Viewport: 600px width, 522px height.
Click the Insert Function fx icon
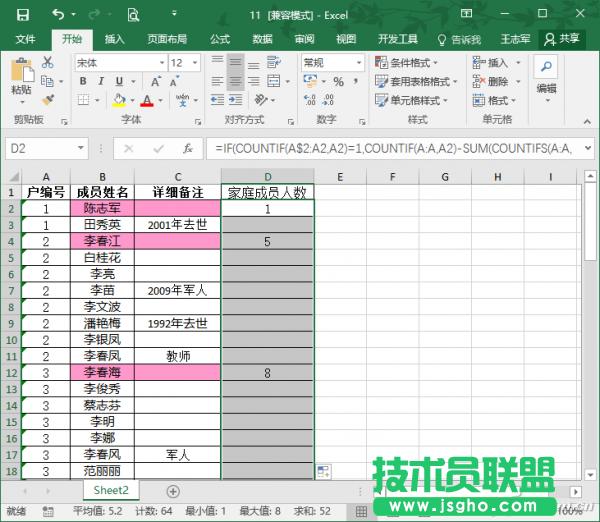(x=187, y=148)
